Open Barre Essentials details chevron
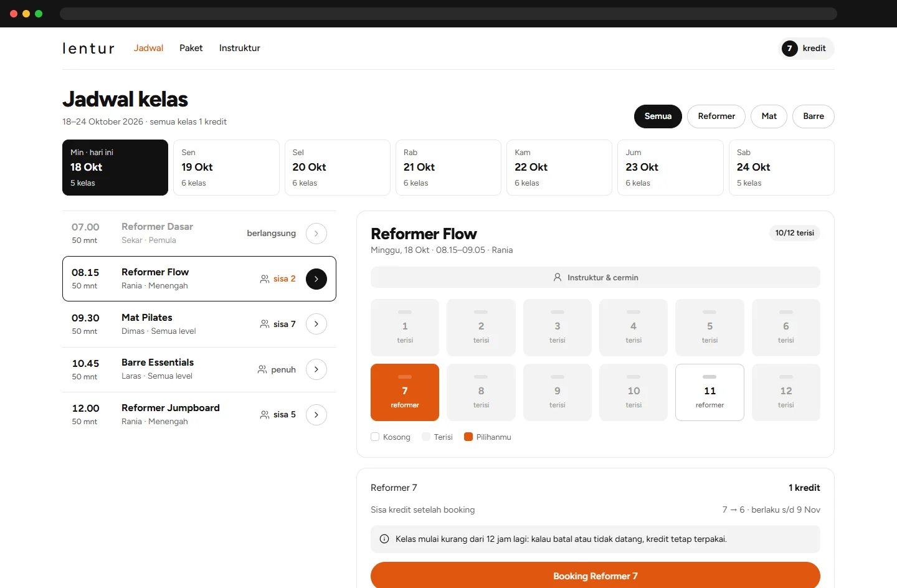Image resolution: width=897 pixels, height=588 pixels. (316, 369)
